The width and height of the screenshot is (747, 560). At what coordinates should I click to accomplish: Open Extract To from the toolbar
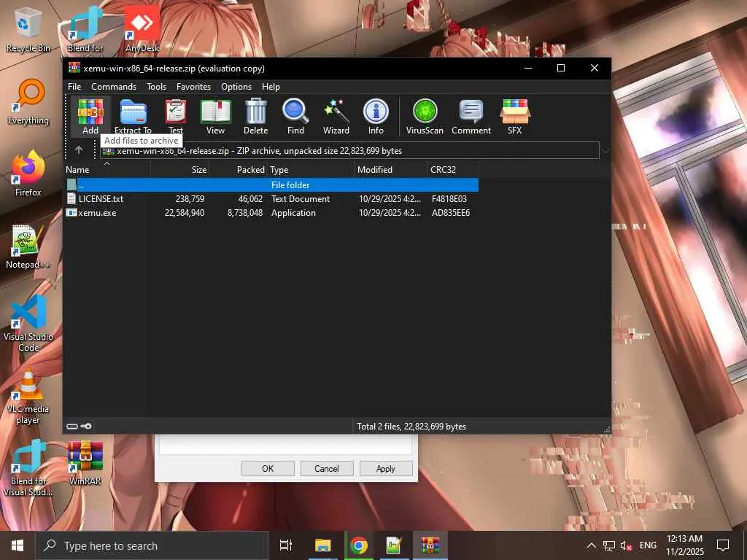[x=133, y=116]
